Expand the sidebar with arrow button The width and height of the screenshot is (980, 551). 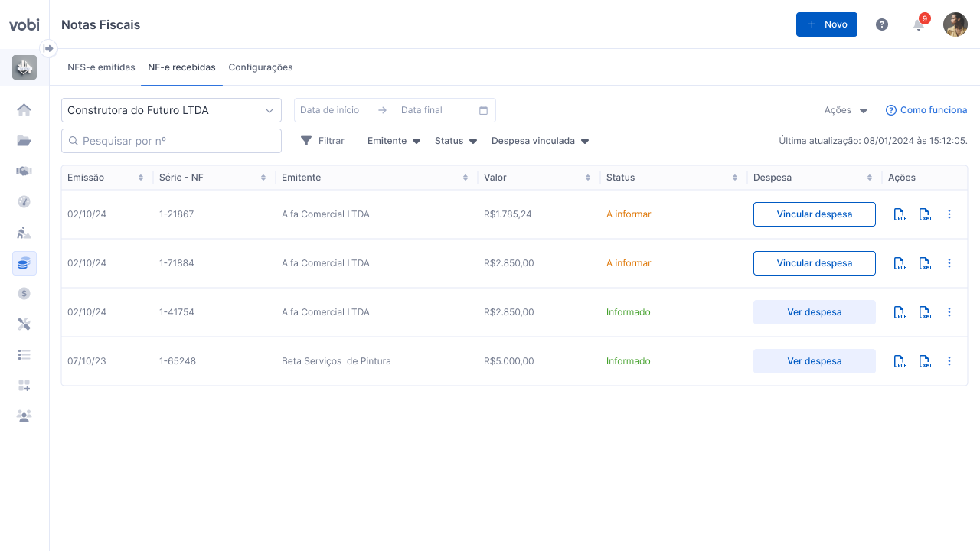(x=49, y=49)
